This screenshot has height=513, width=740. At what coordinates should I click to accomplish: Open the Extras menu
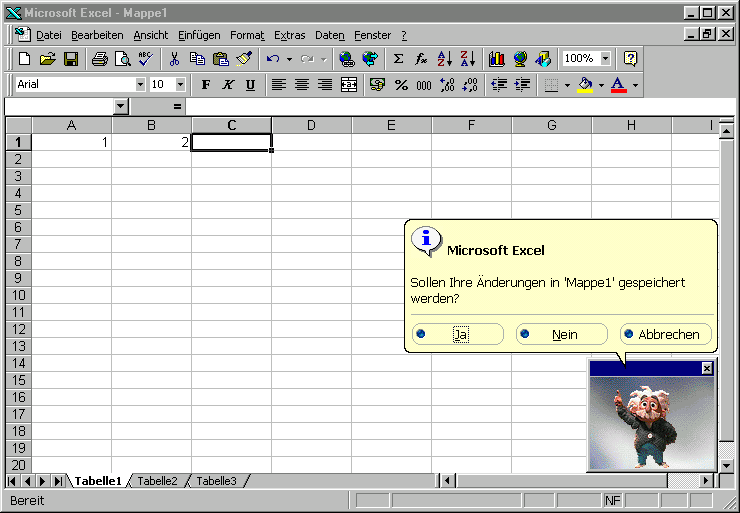click(289, 35)
